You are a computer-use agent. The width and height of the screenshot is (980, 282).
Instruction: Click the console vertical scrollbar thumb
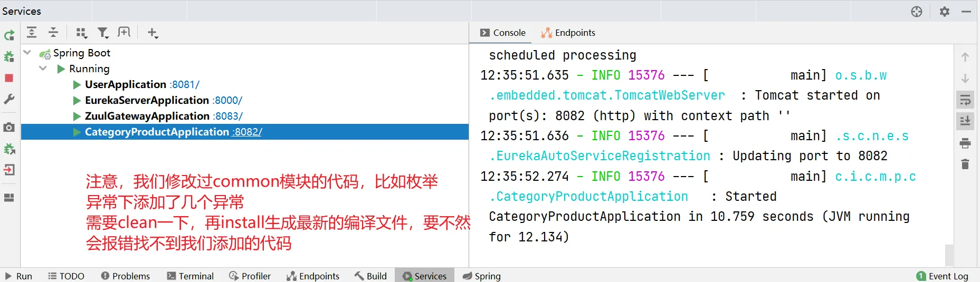pyautogui.click(x=949, y=255)
